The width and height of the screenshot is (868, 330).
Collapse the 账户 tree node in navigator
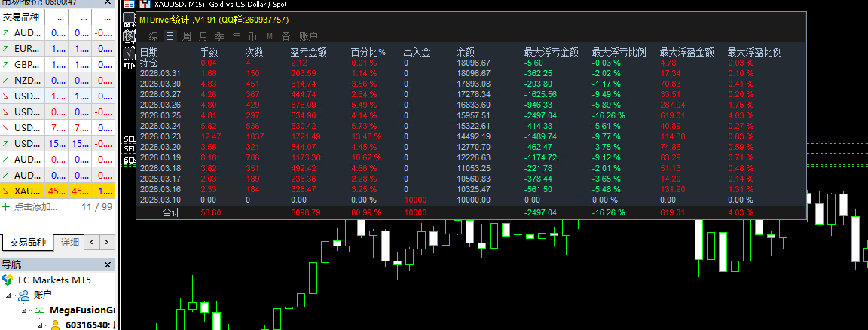click(x=10, y=295)
